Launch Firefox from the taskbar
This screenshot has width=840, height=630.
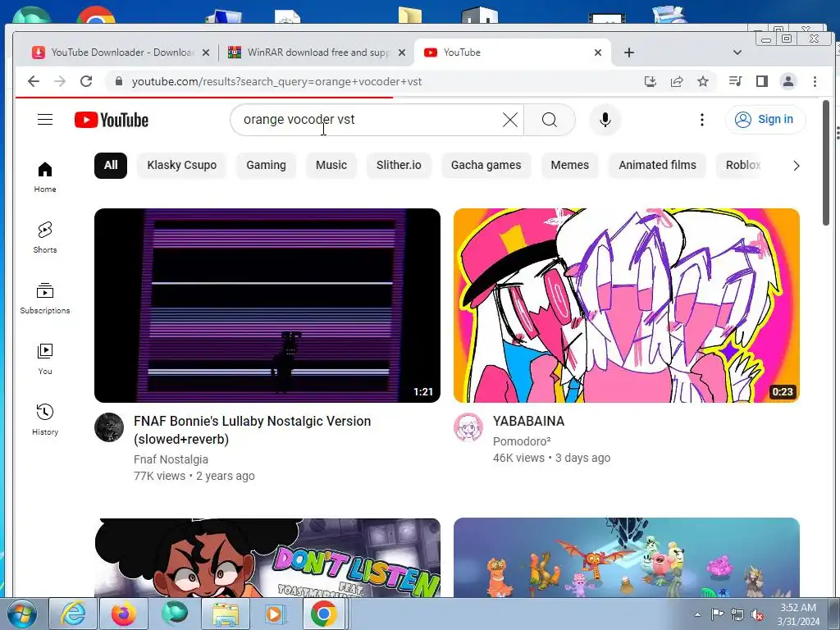tap(124, 614)
